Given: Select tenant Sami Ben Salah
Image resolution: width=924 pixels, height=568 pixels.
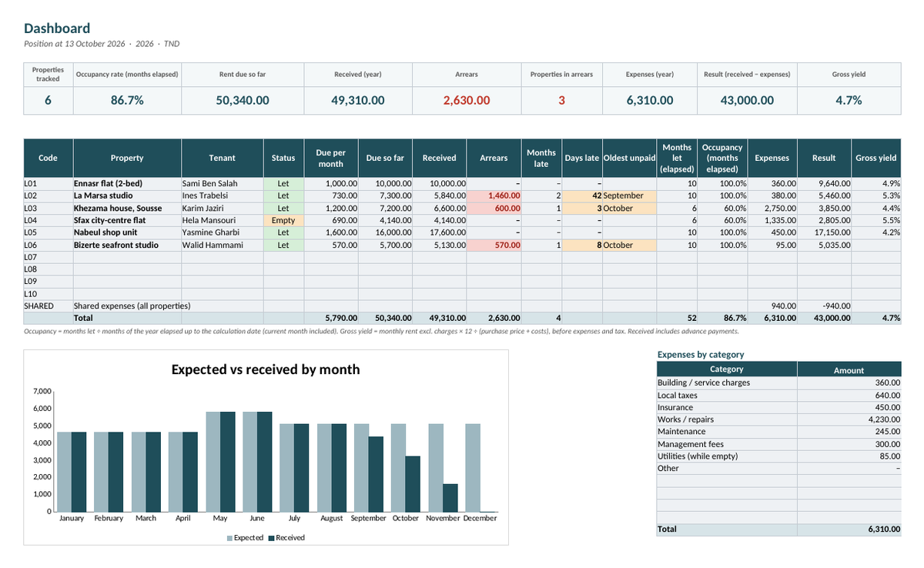Looking at the screenshot, I should click(222, 184).
